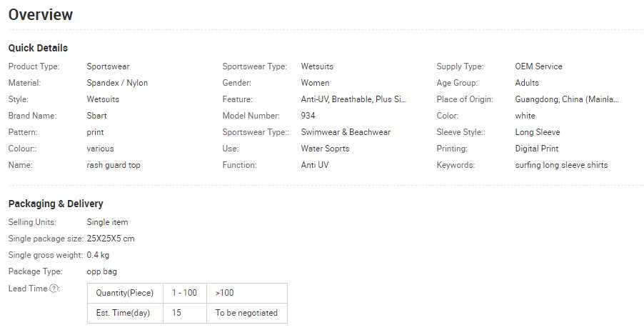644x335 pixels.
Task: Click truncated Place of Origin 'Guangdong, China' value
Action: pyautogui.click(x=566, y=99)
